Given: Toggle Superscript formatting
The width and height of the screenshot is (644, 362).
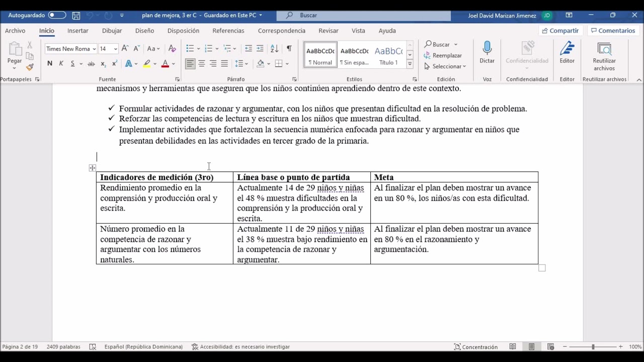Looking at the screenshot, I should click(x=114, y=63).
